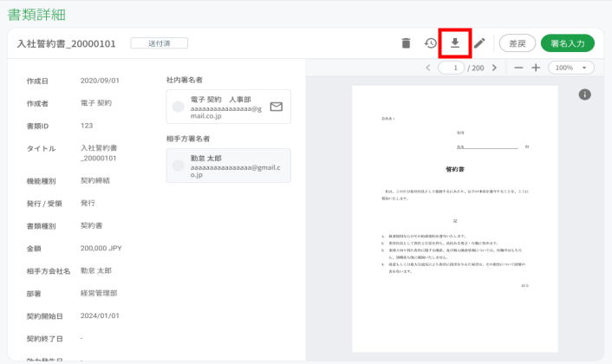Open the document history clock icon
Viewport: 612px width, 364px height.
pos(430,43)
